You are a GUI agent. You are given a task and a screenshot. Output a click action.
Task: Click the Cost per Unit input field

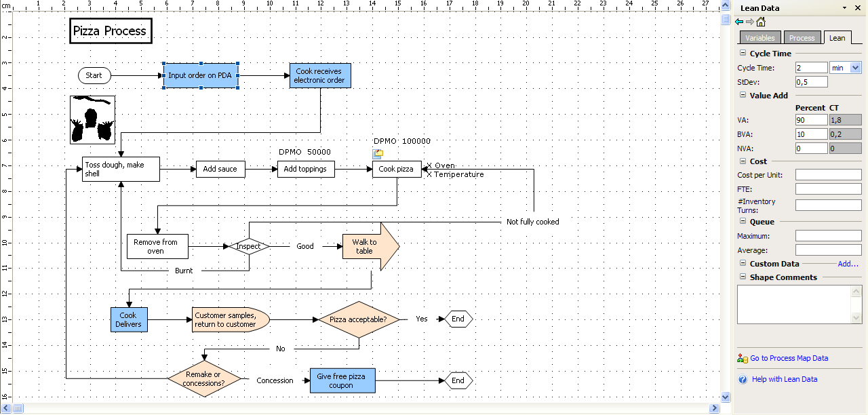828,175
